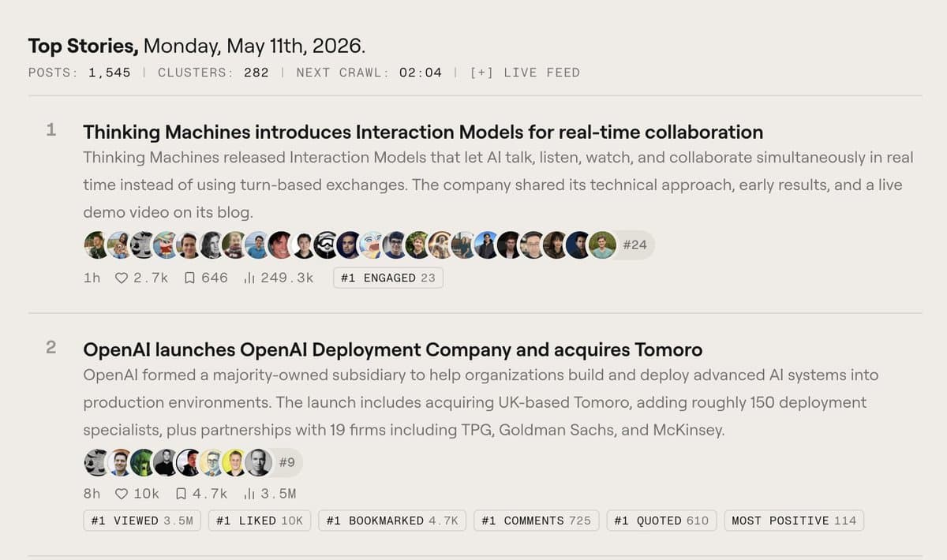The height and width of the screenshot is (560, 947).
Task: Select the #1 LIKED 10K tag
Action: click(260, 521)
